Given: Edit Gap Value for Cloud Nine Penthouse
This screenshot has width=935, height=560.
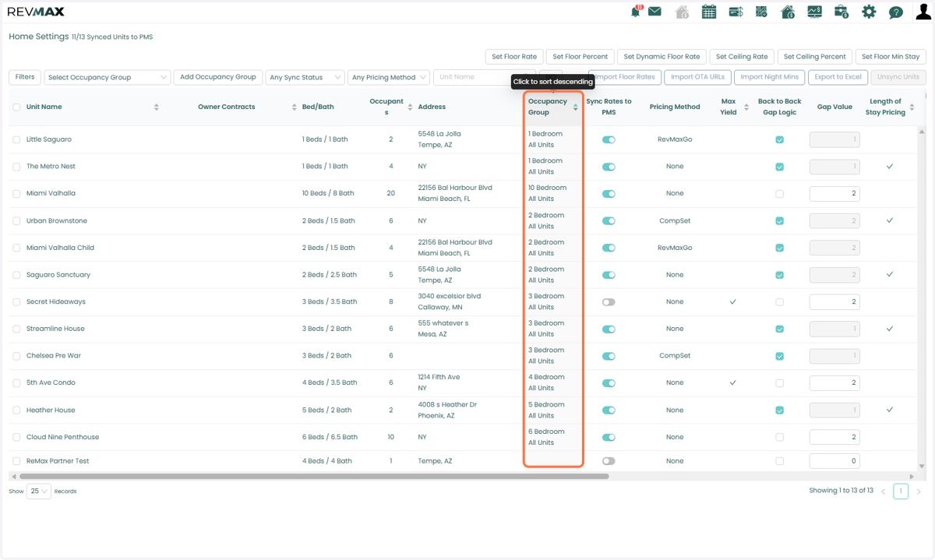Looking at the screenshot, I should 834,437.
